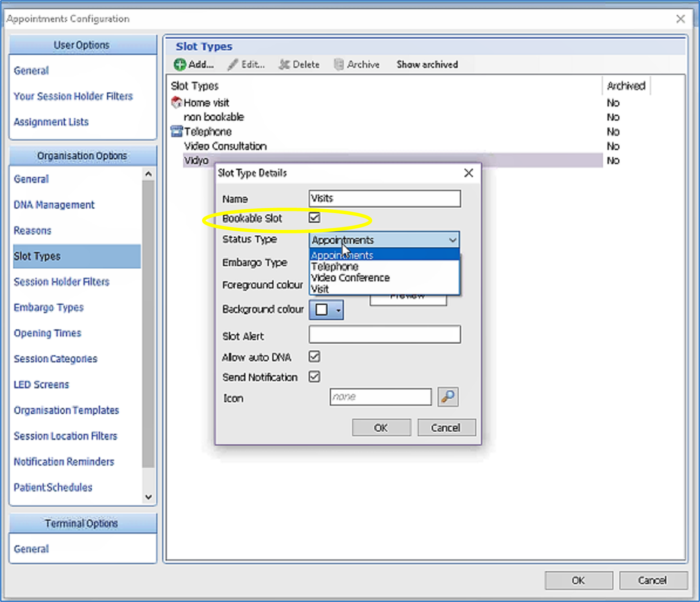Click the Home visit house icon
Screen dimensions: 700x602
click(x=176, y=103)
